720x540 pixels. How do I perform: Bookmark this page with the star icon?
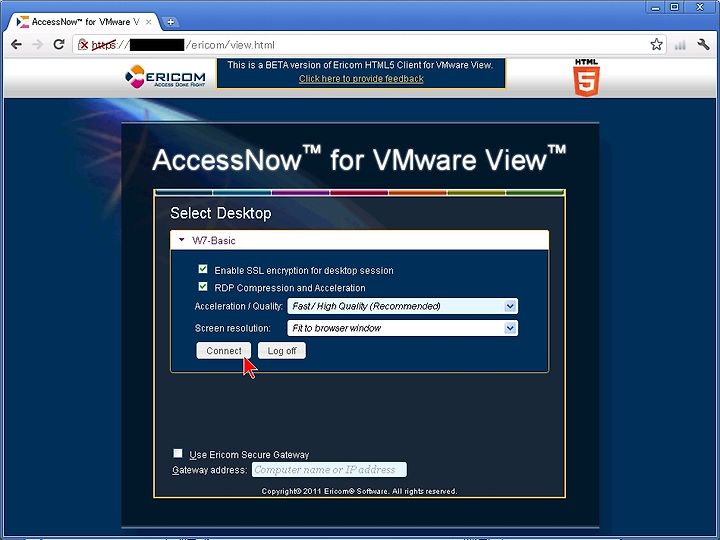coord(656,45)
